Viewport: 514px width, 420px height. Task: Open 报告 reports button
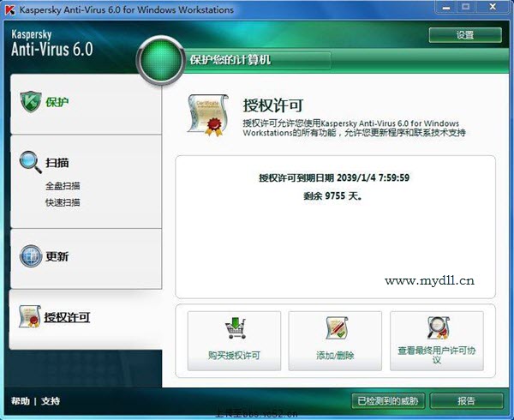[x=467, y=400]
